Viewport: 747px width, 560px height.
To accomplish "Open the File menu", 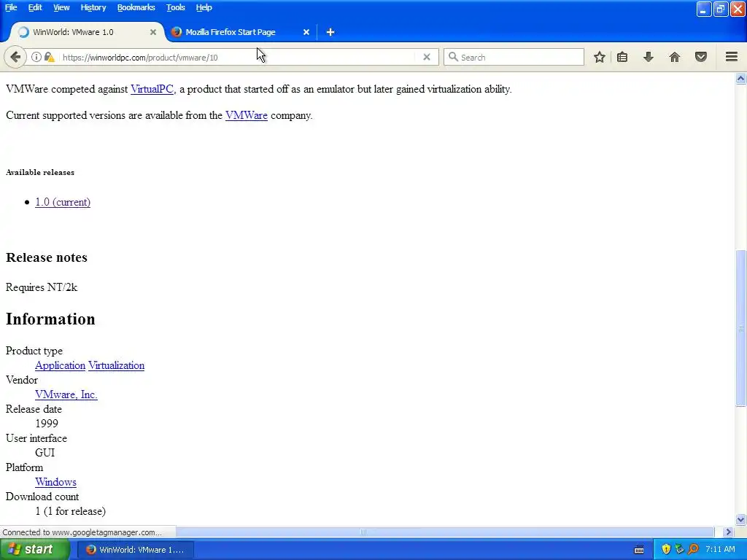I will (11, 7).
